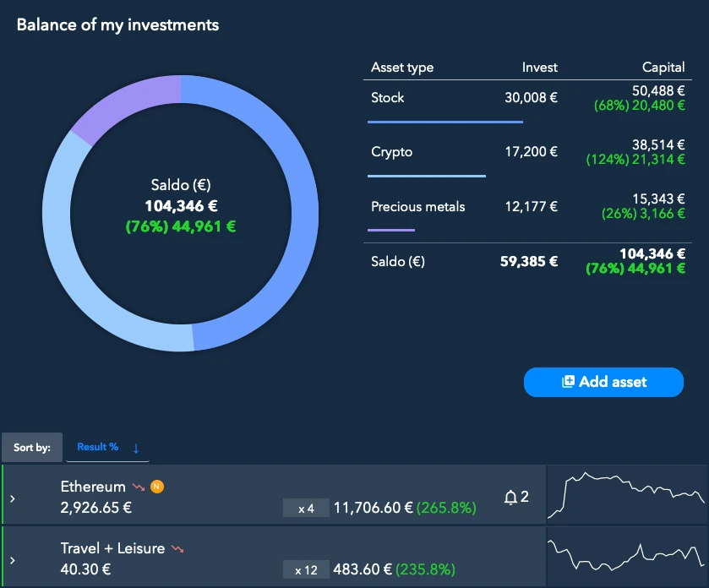Screen dimensions: 709x588
Task: Click the bell notifications icon on Ethereum row
Action: coord(510,497)
